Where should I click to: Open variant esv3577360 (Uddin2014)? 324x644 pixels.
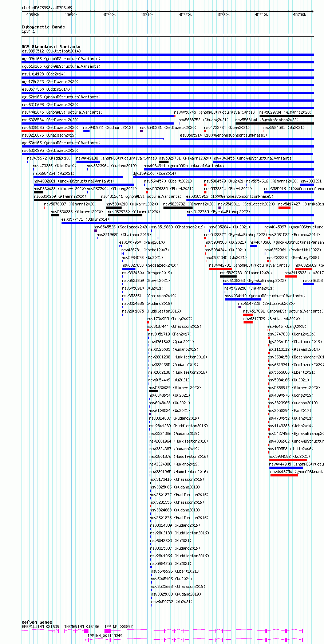46,89
